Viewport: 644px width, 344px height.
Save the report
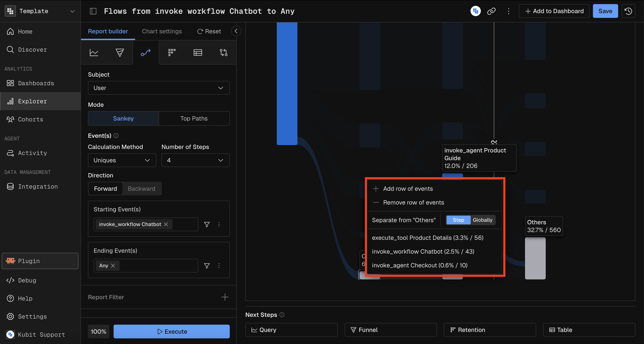pos(605,11)
